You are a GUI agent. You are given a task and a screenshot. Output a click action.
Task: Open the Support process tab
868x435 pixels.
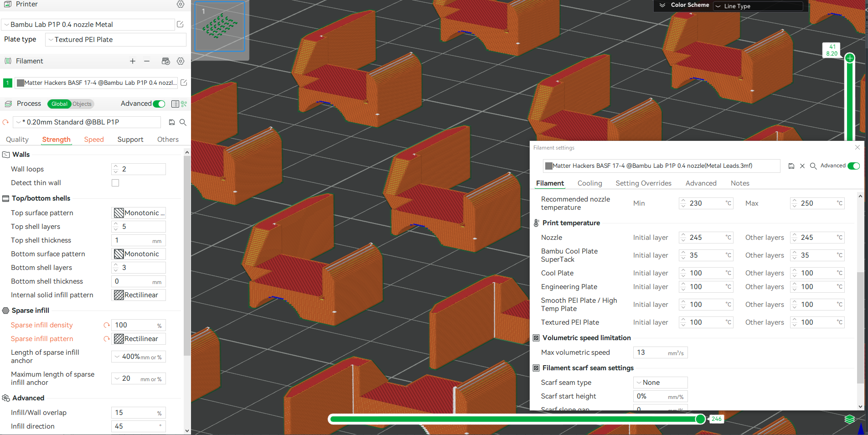[130, 140]
